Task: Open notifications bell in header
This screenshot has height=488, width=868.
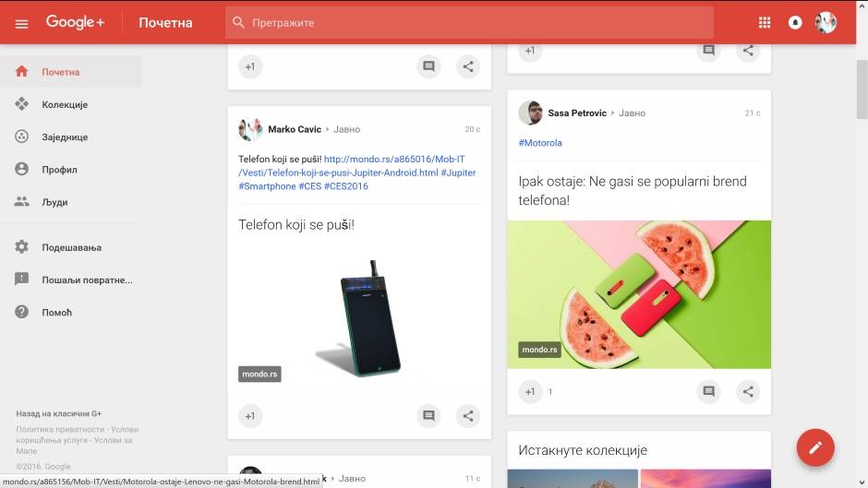Action: 794,23
